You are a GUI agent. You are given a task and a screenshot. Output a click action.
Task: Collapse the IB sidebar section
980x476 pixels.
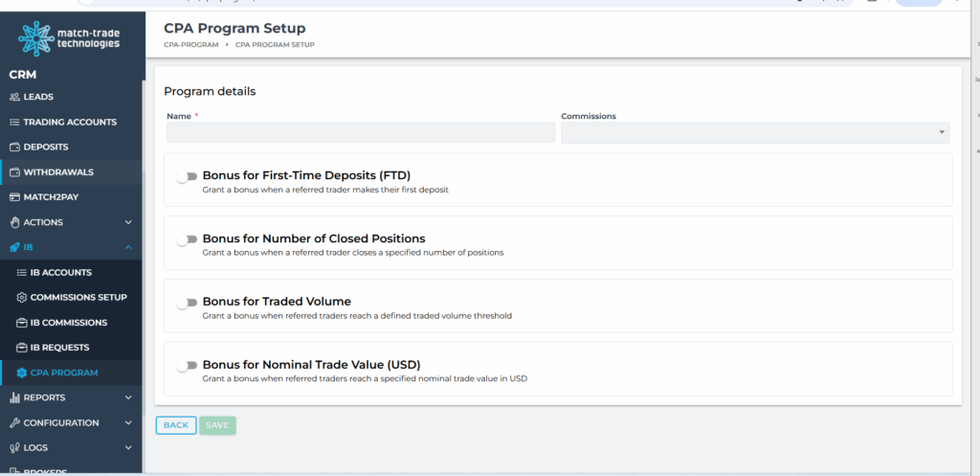coord(128,248)
